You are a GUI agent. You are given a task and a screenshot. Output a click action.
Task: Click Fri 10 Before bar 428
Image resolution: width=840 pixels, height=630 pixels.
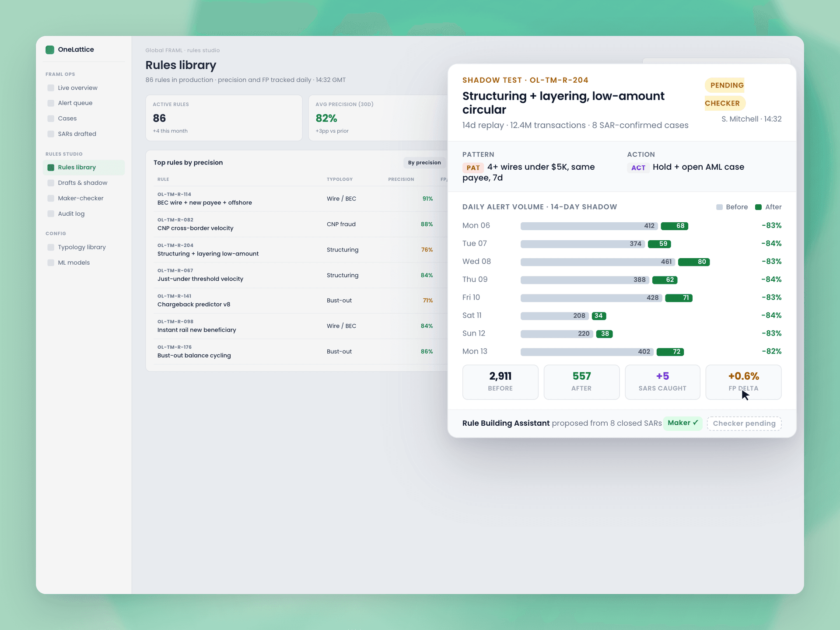pos(591,298)
